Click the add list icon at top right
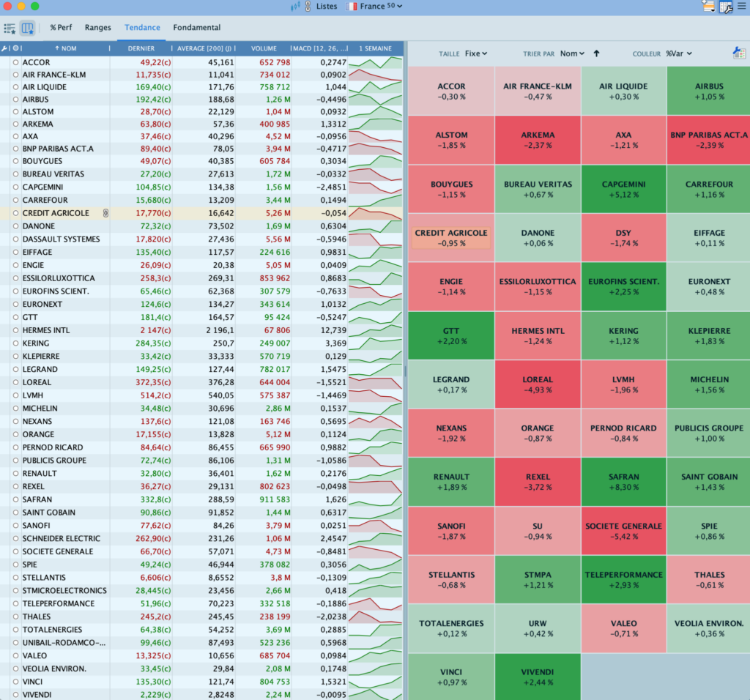This screenshot has width=750, height=700. [708, 7]
